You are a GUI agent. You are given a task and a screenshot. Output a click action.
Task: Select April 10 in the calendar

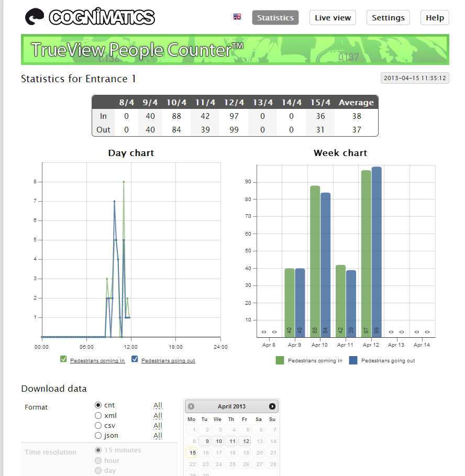[x=218, y=441]
